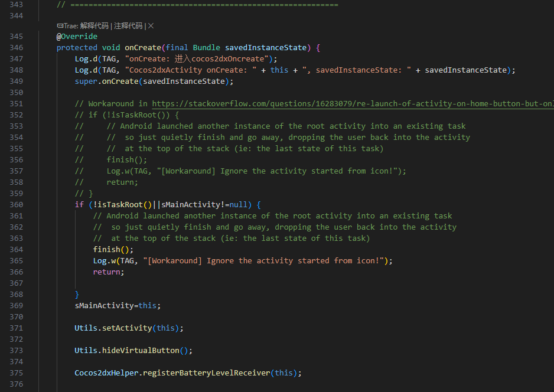Click Cocos2dxHelper.registerBatteryLevelReceiver call
The height and width of the screenshot is (392, 554).
(x=188, y=373)
